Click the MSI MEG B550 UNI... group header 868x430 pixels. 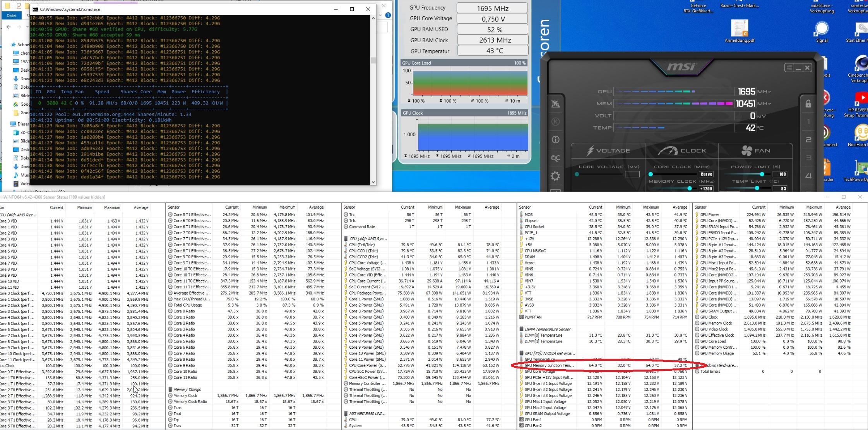click(367, 413)
